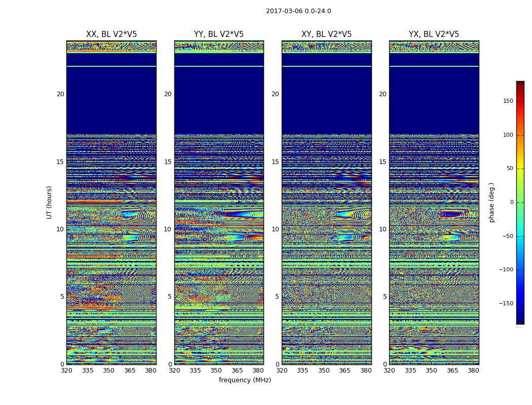This screenshot has width=532, height=405.
Task: Click the "frequency (MHz)" axis label
Action: (245, 380)
